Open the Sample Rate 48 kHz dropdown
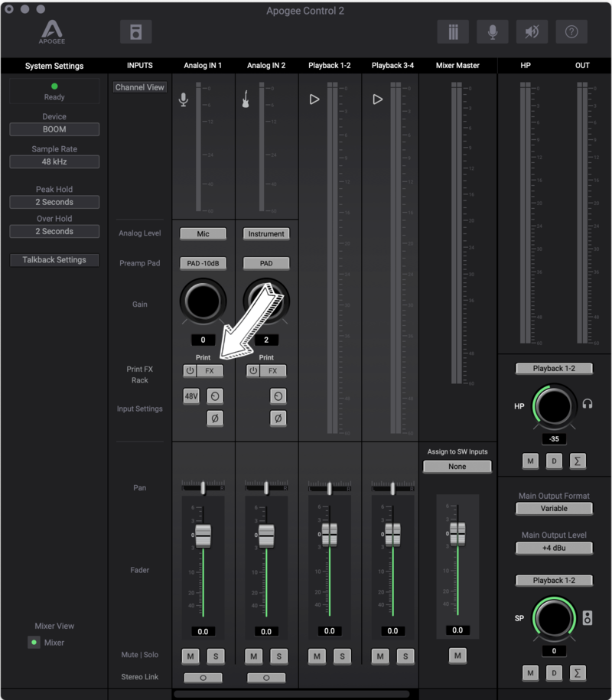The width and height of the screenshot is (612, 700). 54,161
